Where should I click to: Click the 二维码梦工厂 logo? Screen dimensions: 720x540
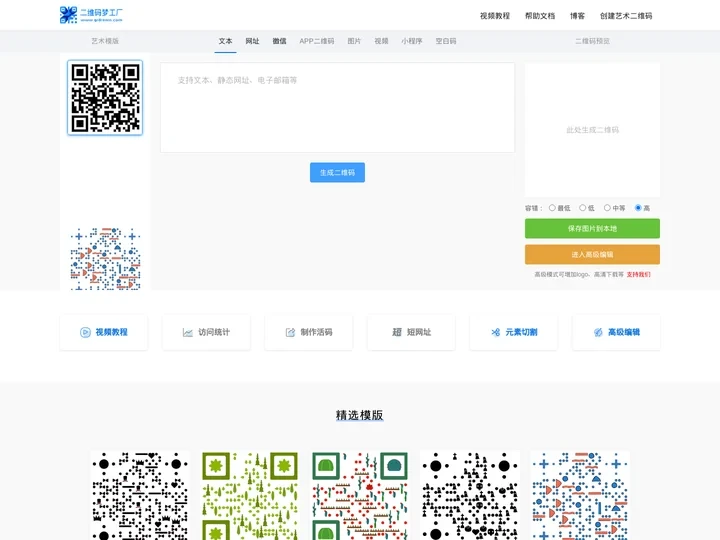click(x=91, y=15)
